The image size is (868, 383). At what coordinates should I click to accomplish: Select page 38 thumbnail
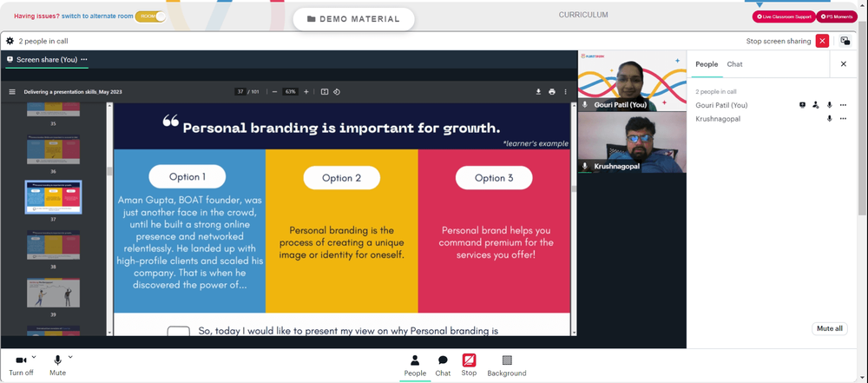(53, 246)
